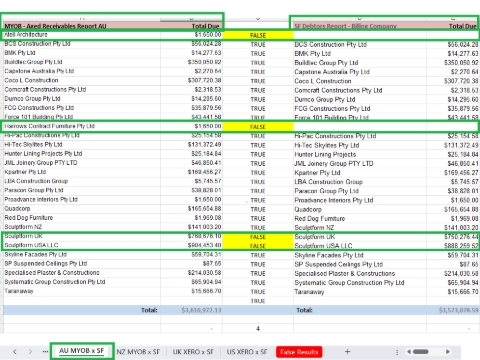Select the $307,720.38 amount in the MYOB Total Due column
Image resolution: width=480 pixels, height=360 pixels.
(204, 80)
